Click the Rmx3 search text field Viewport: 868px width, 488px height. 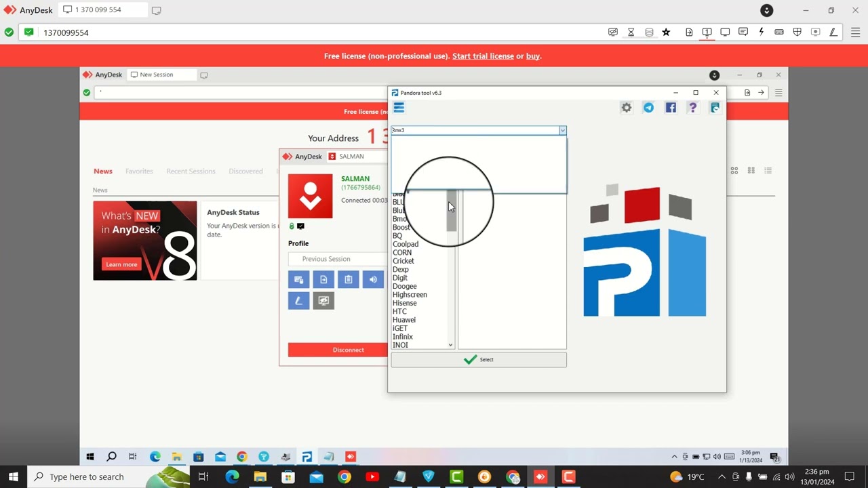(475, 130)
